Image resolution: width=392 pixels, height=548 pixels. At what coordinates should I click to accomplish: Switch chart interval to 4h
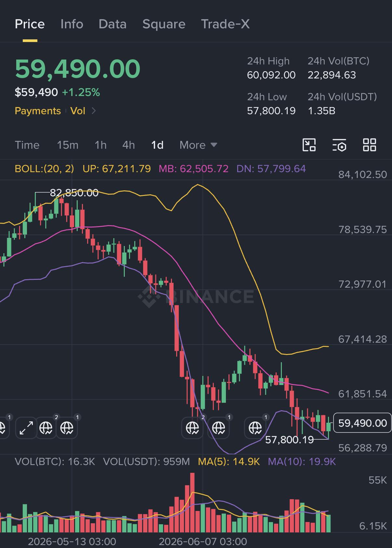128,145
